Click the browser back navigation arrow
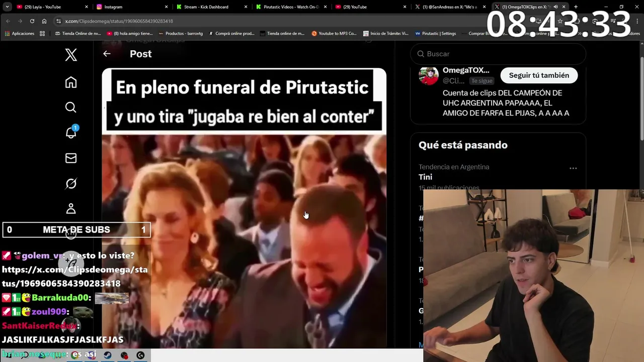Image resolution: width=644 pixels, height=362 pixels. [8, 21]
